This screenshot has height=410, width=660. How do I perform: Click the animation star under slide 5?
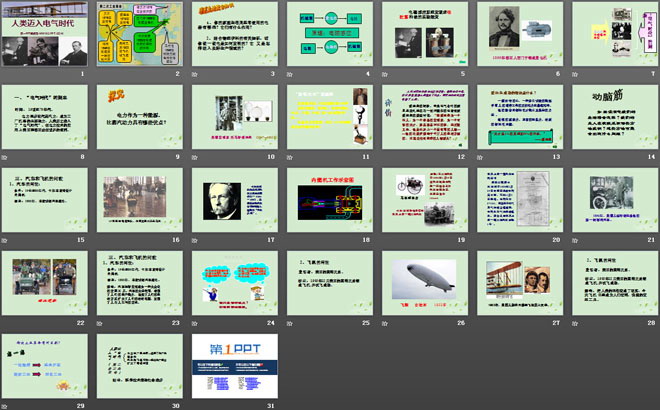pos(385,74)
